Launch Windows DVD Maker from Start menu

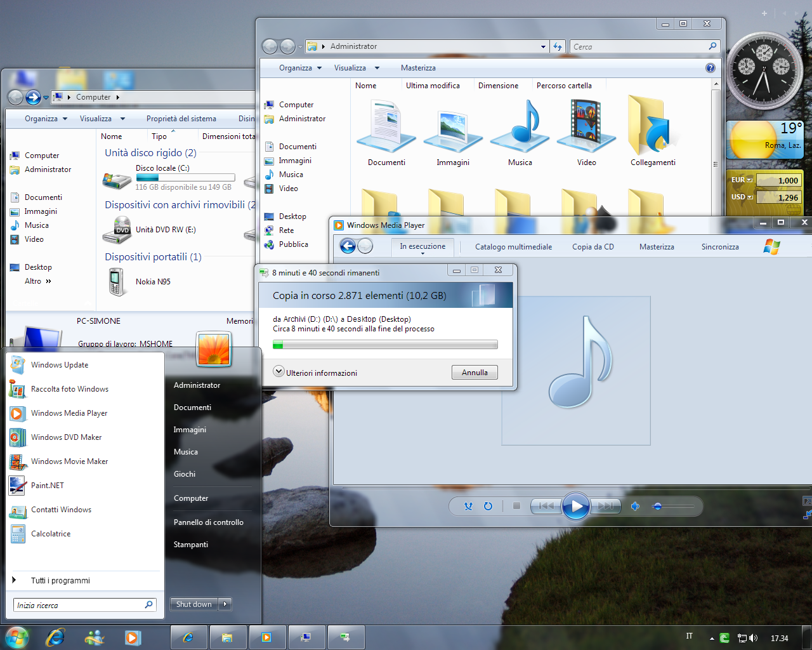coord(85,437)
